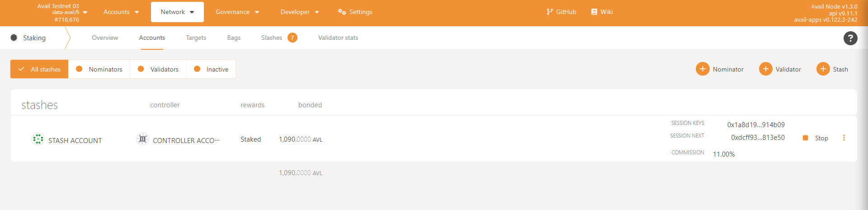868x210 pixels.
Task: Expand the Governance dropdown menu
Action: point(237,12)
